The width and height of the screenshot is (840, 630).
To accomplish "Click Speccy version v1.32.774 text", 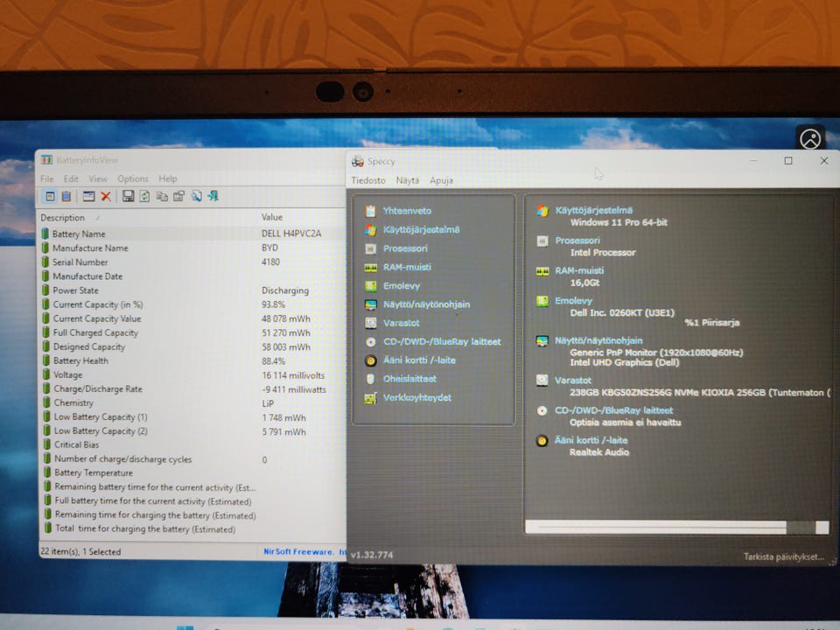I will point(372,555).
